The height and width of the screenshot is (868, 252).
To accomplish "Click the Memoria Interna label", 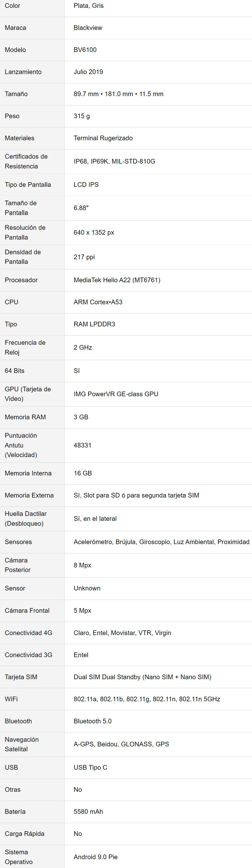I will pyautogui.click(x=28, y=473).
